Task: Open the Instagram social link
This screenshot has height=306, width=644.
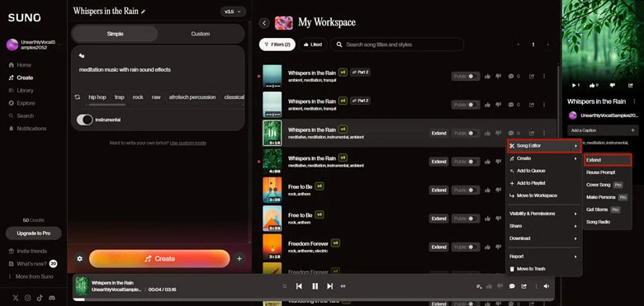Action: 27,299
